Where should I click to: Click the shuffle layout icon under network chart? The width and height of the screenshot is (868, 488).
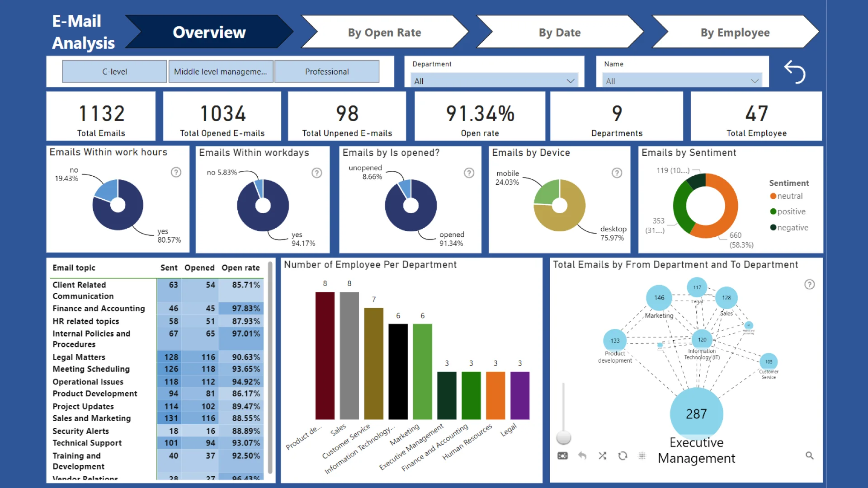[603, 456]
